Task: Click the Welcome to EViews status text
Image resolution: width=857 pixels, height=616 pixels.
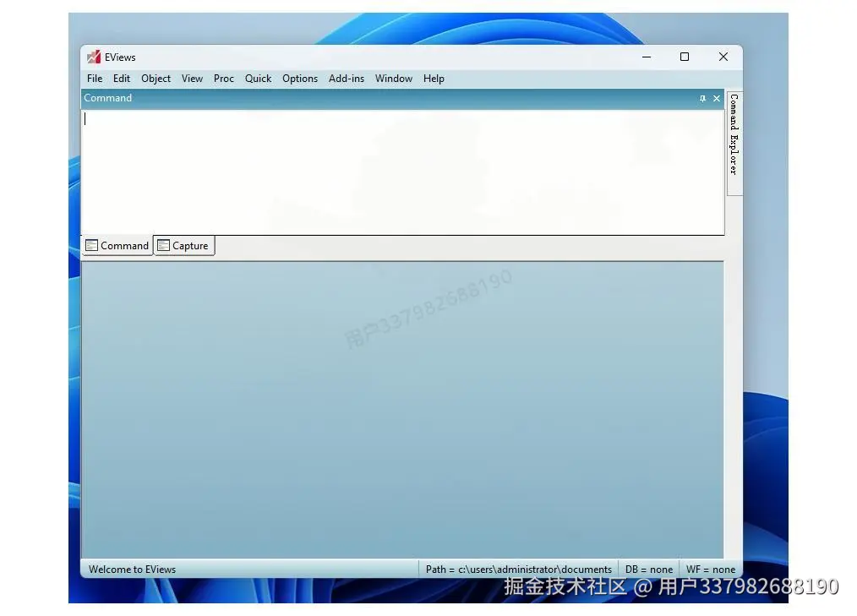Action: click(x=132, y=569)
